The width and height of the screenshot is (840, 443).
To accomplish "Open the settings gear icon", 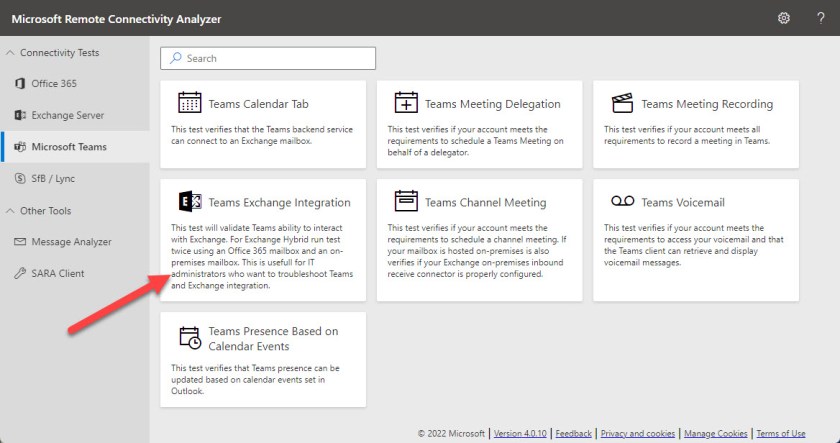I will pos(784,18).
